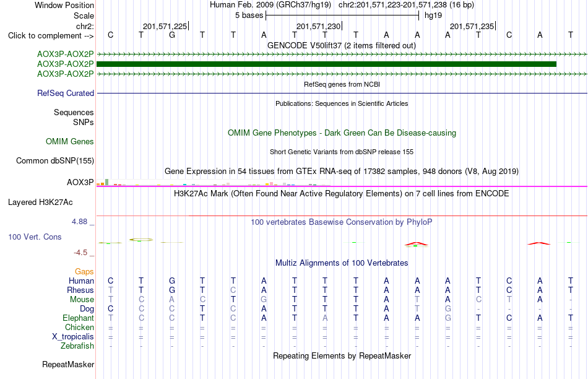Click the solid dark green AOX3P-AOX2P exon bar
The width and height of the screenshot is (588, 379).
coord(326,64)
